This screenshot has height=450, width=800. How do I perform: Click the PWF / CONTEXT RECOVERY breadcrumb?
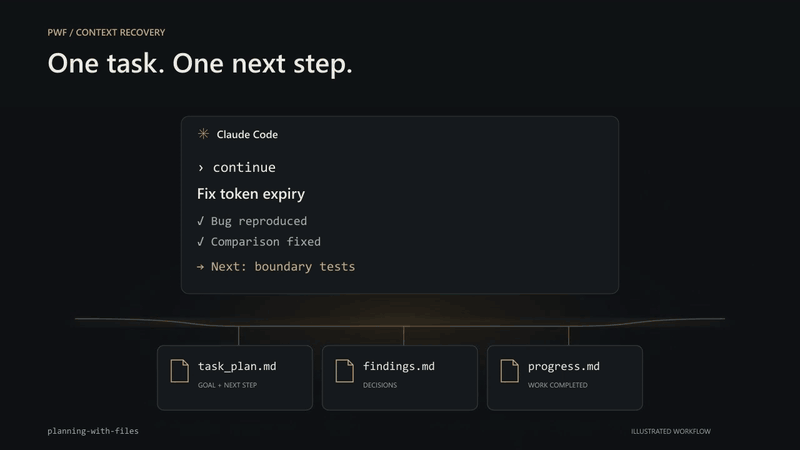click(106, 32)
